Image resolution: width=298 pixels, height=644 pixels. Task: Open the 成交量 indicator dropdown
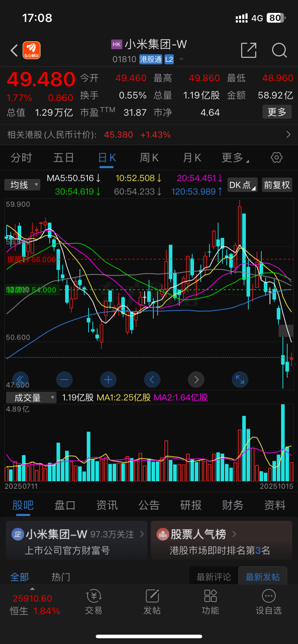[31, 397]
